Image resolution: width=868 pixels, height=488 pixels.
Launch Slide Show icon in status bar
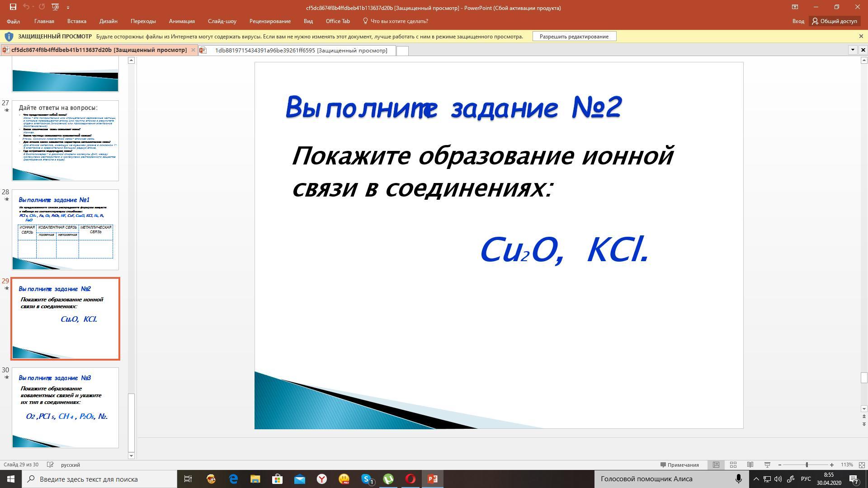point(767,465)
